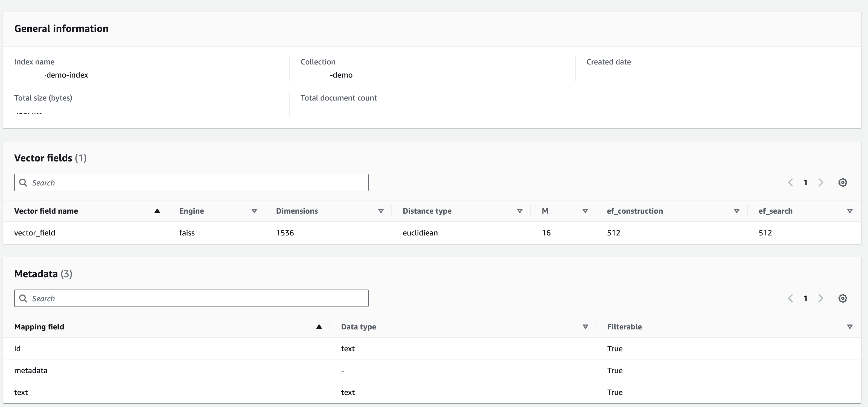Sort by Vector field name ascending arrow
The width and height of the screenshot is (868, 407).
157,211
